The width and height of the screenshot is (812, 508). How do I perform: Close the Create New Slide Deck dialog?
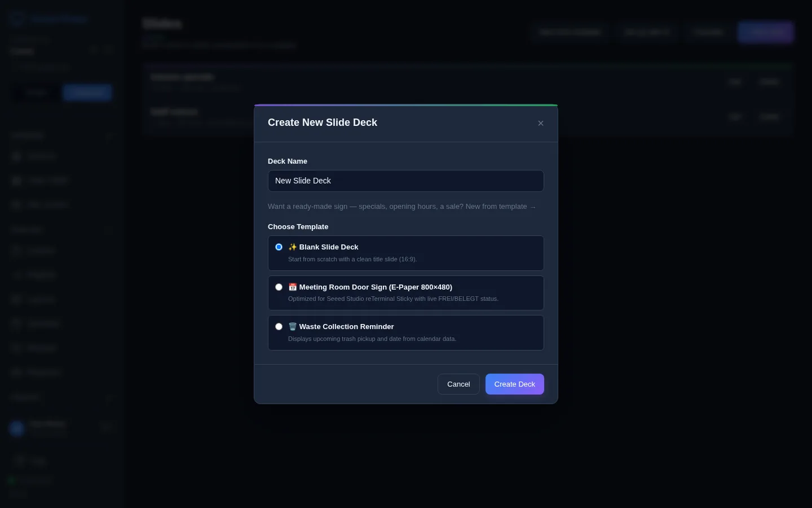point(541,123)
